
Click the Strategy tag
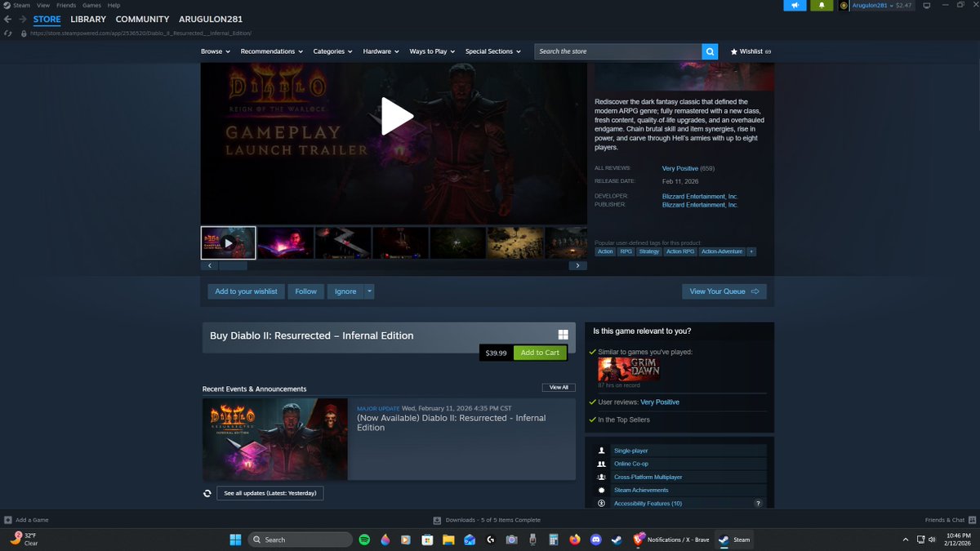[648, 251]
